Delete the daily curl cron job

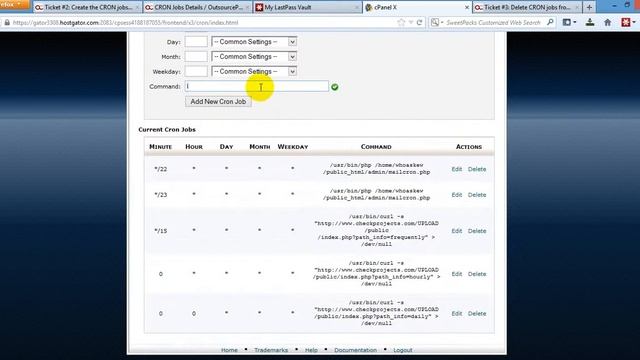tap(477, 313)
